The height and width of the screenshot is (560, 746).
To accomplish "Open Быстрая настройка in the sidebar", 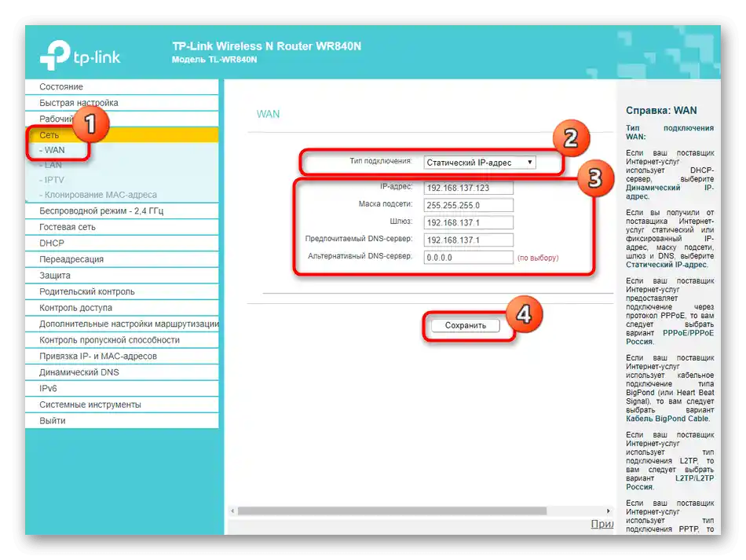I will [x=122, y=103].
